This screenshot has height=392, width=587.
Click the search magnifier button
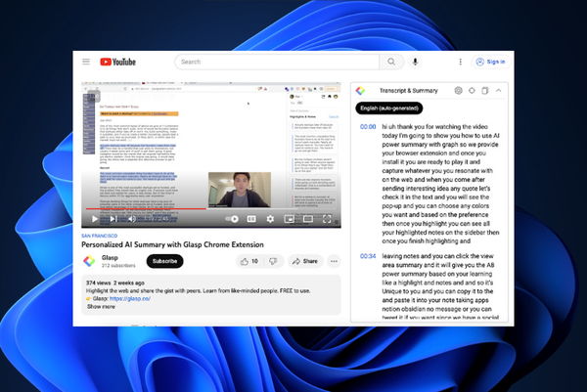tap(391, 62)
